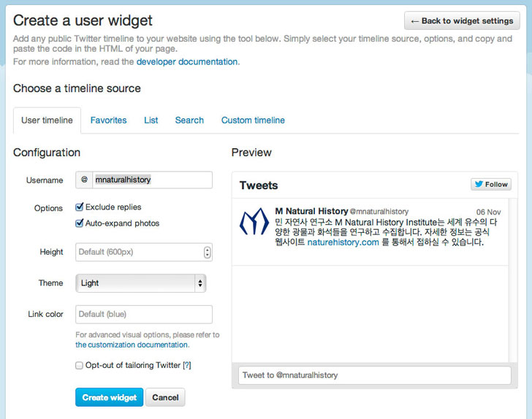532x419 pixels.
Task: Open the List tab
Action: coord(151,120)
